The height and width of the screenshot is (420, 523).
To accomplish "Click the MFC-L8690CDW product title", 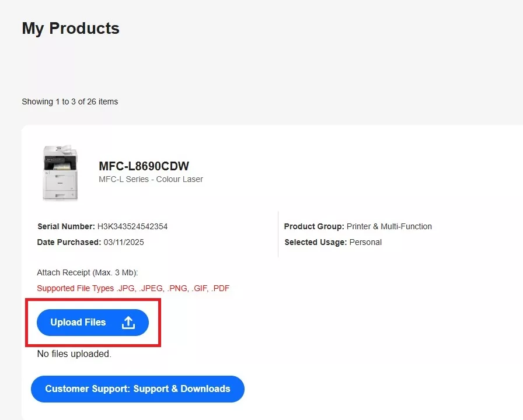I will [144, 166].
